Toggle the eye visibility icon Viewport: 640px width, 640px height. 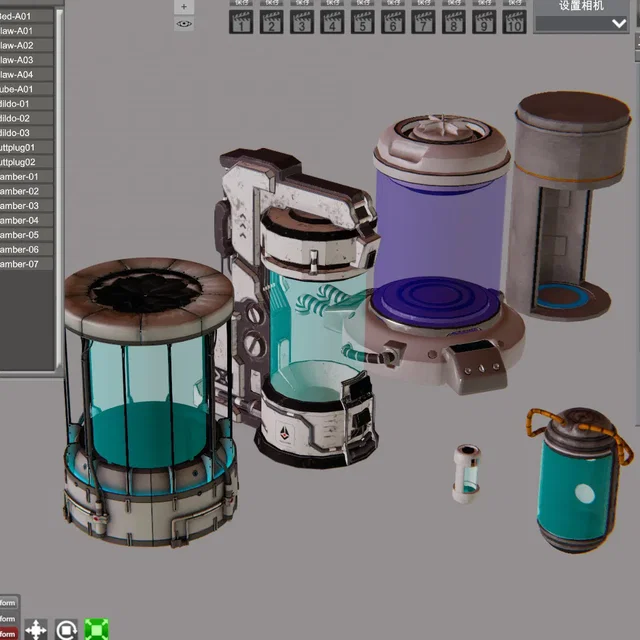184,24
